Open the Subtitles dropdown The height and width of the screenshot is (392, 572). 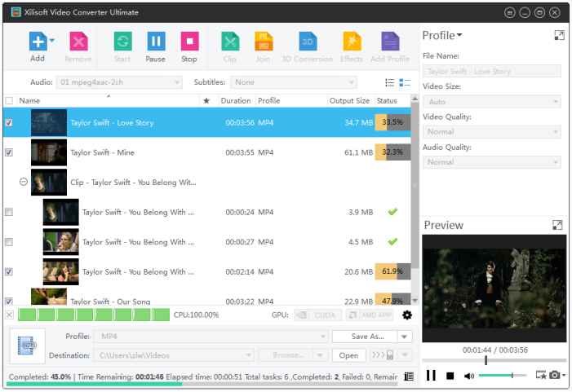pyautogui.click(x=294, y=82)
